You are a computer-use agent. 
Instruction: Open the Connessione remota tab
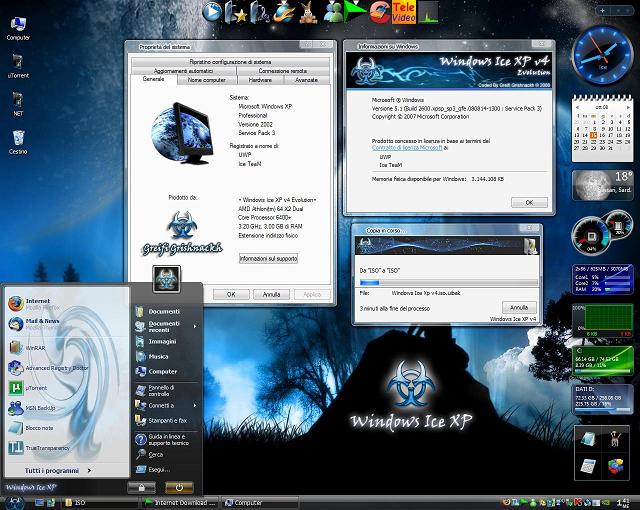(x=282, y=71)
